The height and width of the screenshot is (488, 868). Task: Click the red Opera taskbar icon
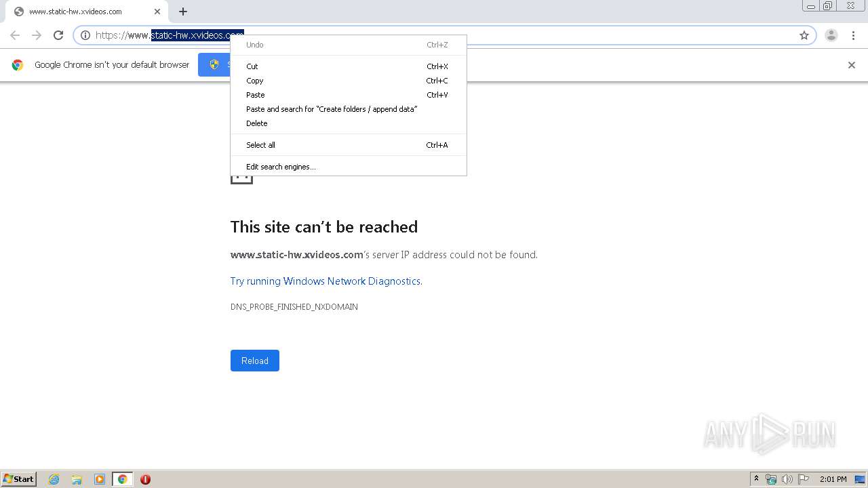[x=145, y=479]
